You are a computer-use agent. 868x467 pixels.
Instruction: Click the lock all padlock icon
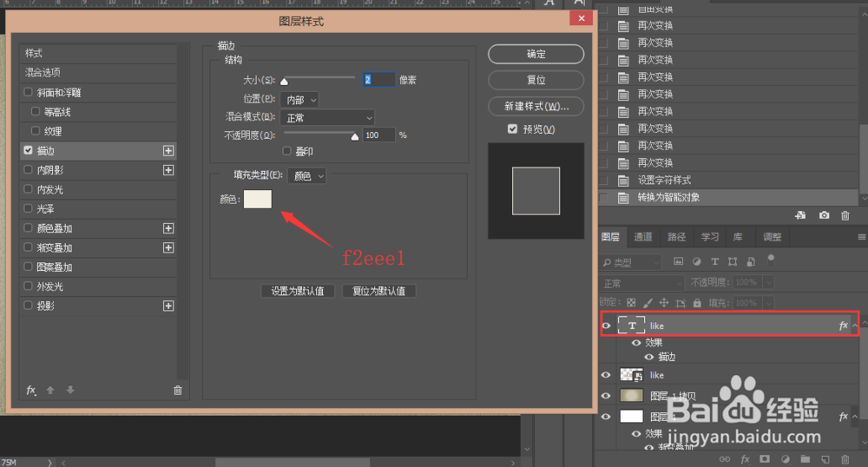click(697, 303)
